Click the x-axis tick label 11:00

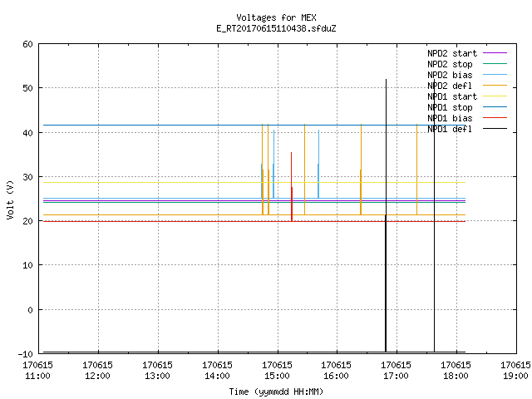click(37, 376)
